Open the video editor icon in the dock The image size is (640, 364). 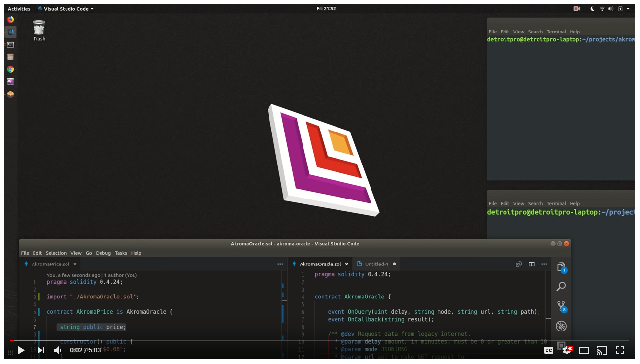coord(10,82)
